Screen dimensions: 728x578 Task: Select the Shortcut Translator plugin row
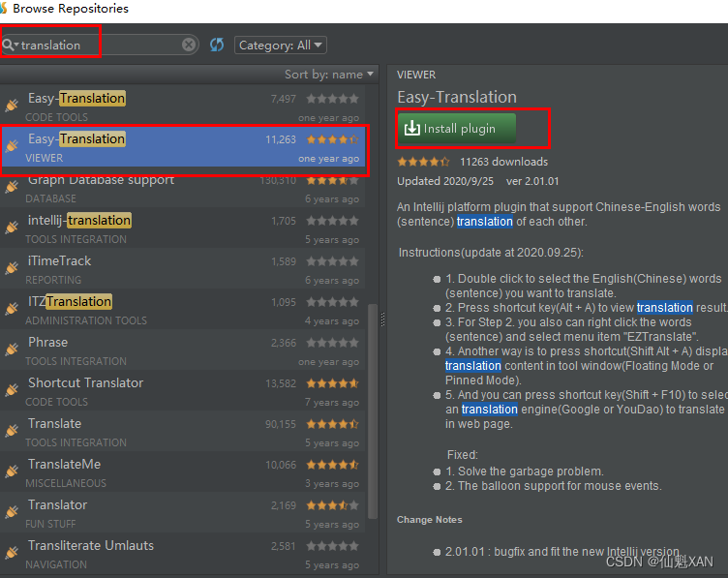tap(182, 391)
